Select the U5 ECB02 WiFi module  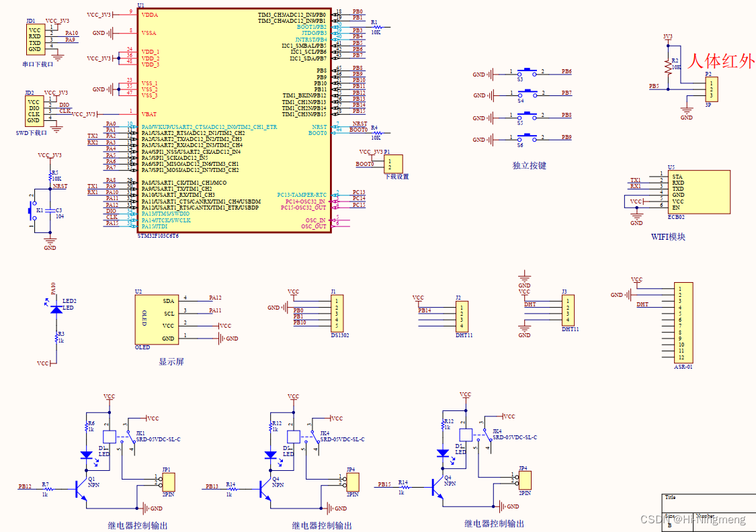(x=699, y=192)
